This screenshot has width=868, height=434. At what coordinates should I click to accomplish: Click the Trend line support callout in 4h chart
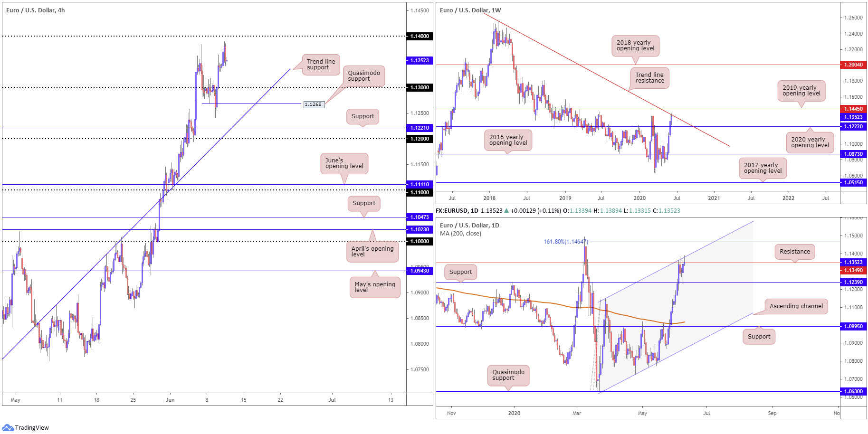click(321, 65)
